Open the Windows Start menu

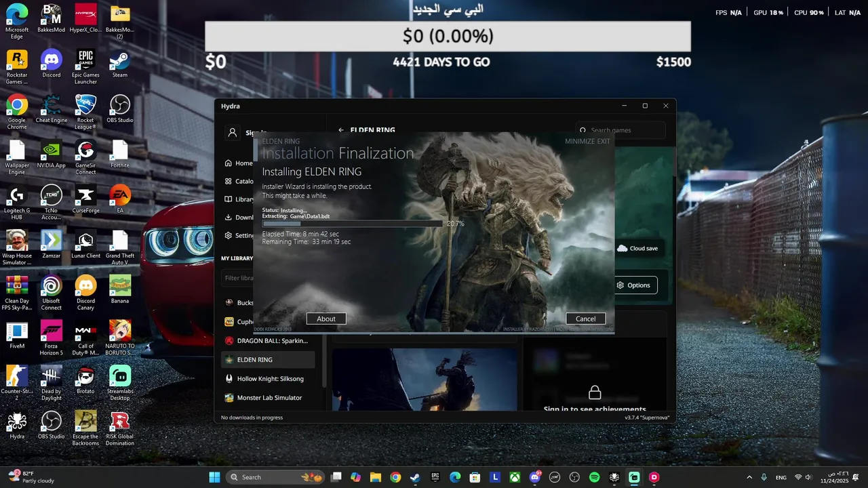tap(214, 477)
